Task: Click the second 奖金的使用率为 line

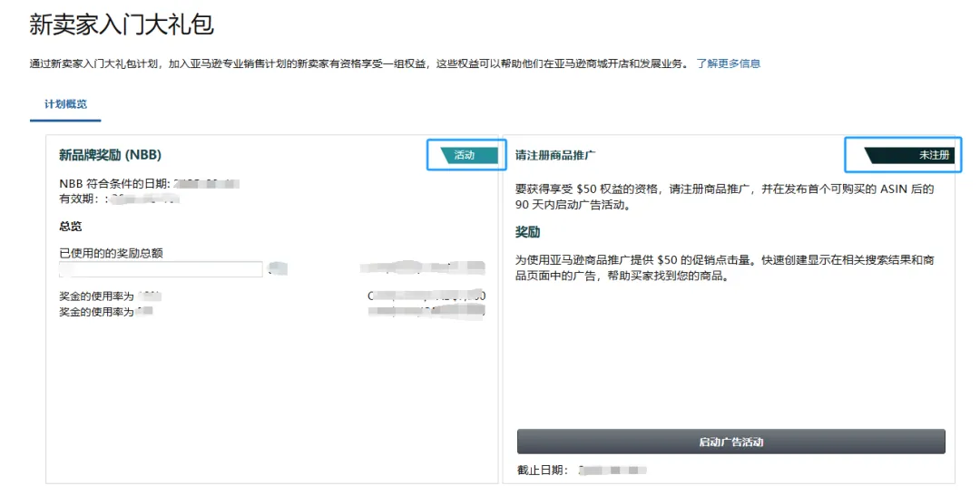Action: pos(96,312)
